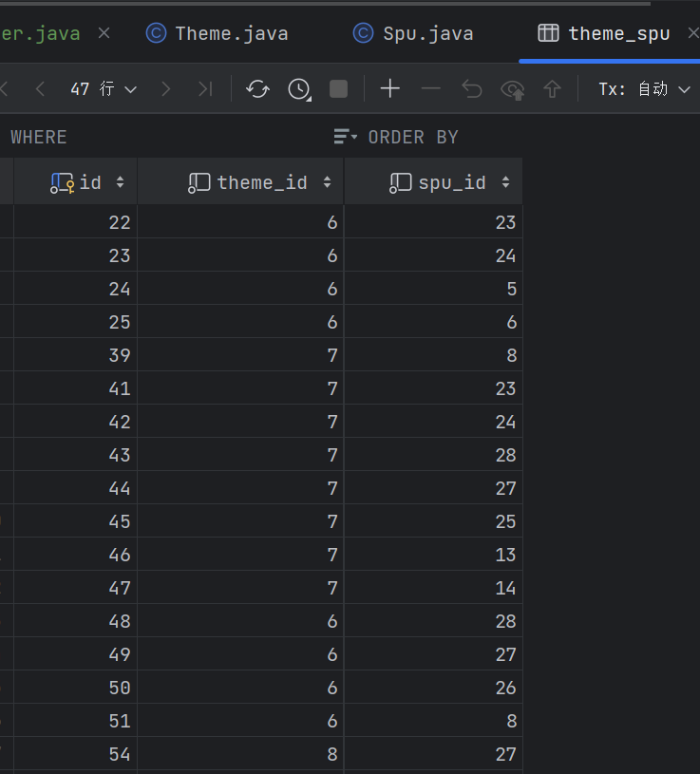Go to previous page arrow
This screenshot has height=774, width=700.
[x=41, y=89]
